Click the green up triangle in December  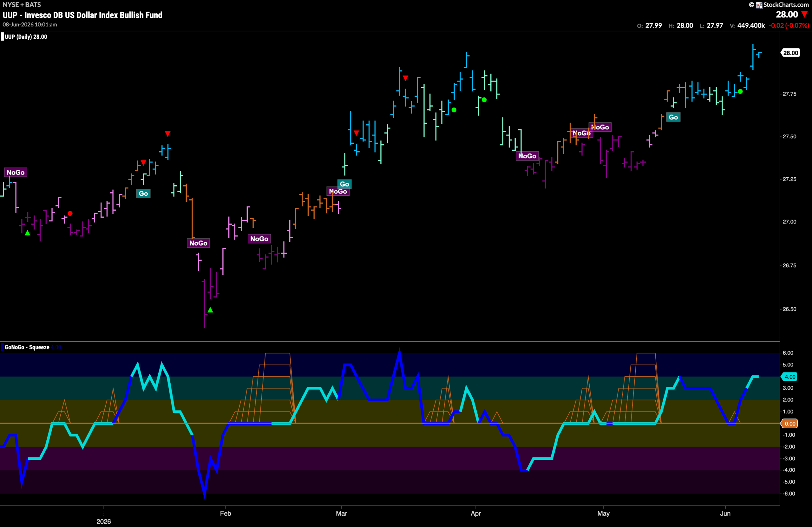point(27,233)
